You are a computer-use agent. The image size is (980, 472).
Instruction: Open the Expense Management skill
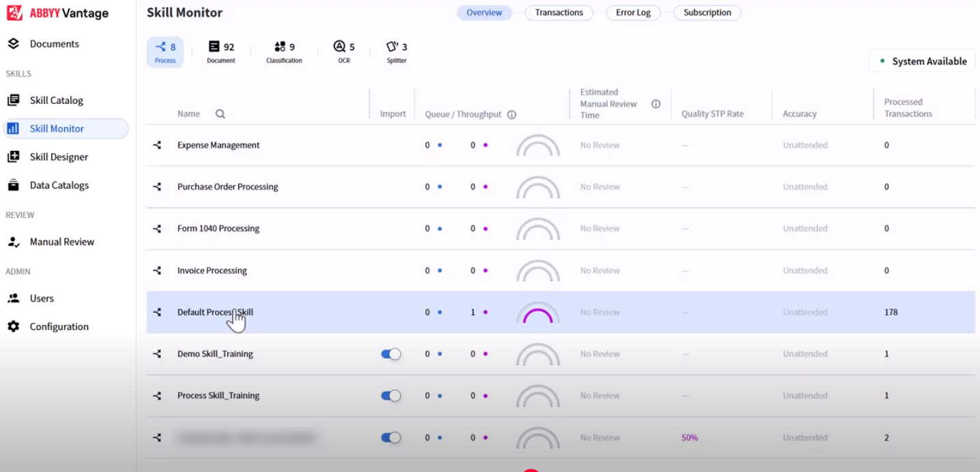pos(219,145)
